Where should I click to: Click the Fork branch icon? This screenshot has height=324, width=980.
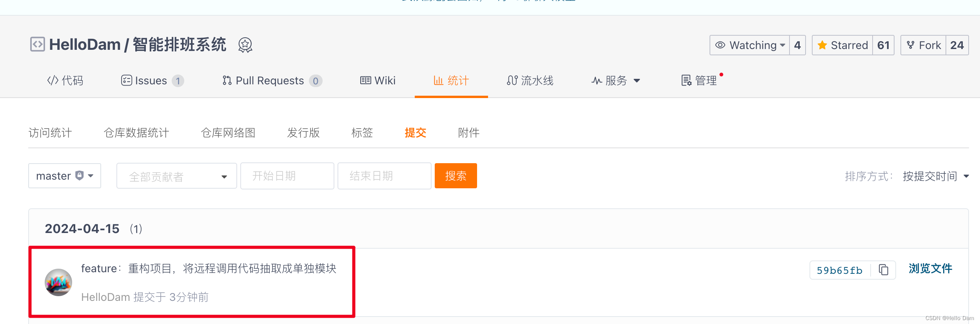click(911, 45)
